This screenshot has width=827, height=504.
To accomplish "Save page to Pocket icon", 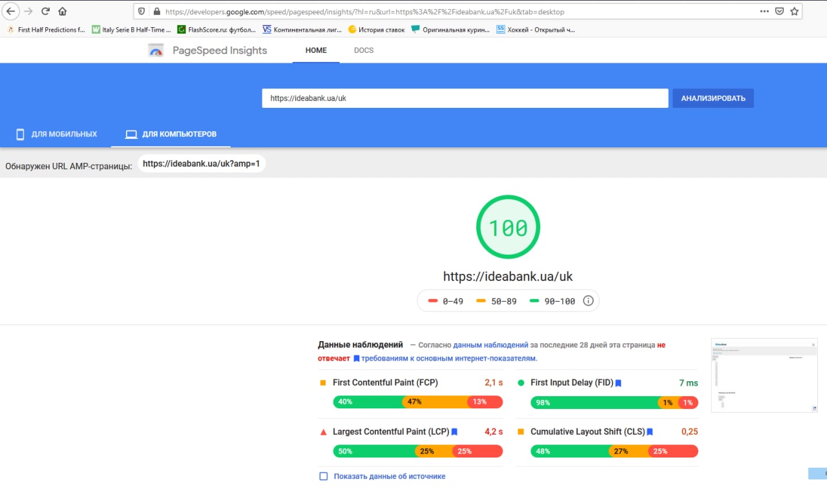I will tap(780, 12).
